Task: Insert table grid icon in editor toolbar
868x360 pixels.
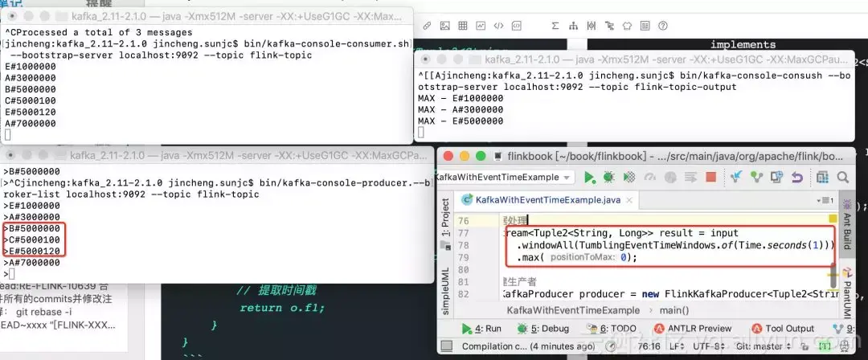Action: point(463,26)
